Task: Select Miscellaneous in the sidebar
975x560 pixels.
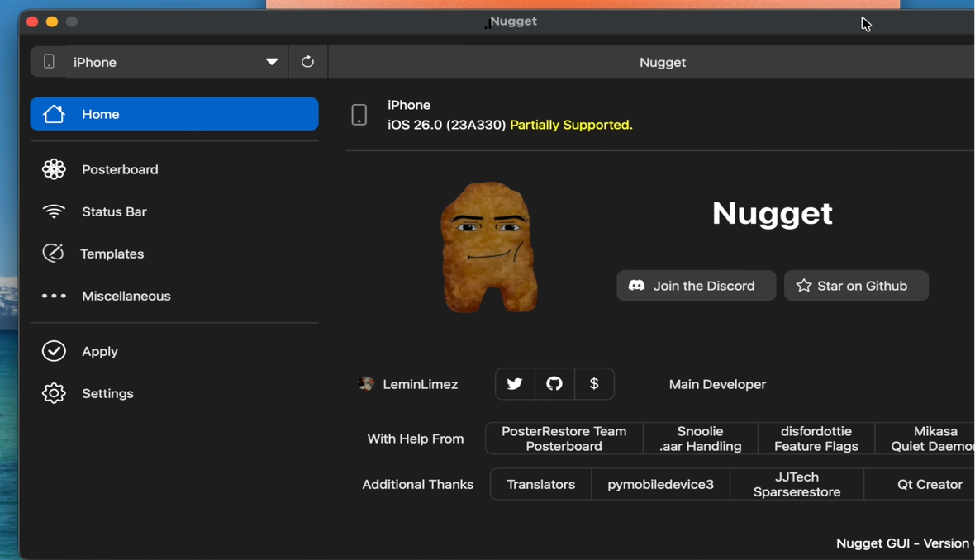Action: [x=174, y=296]
